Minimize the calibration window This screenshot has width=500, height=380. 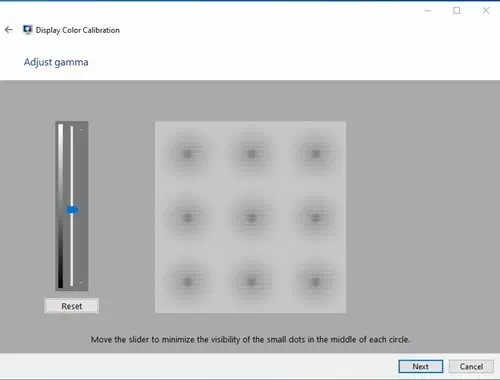click(x=428, y=11)
